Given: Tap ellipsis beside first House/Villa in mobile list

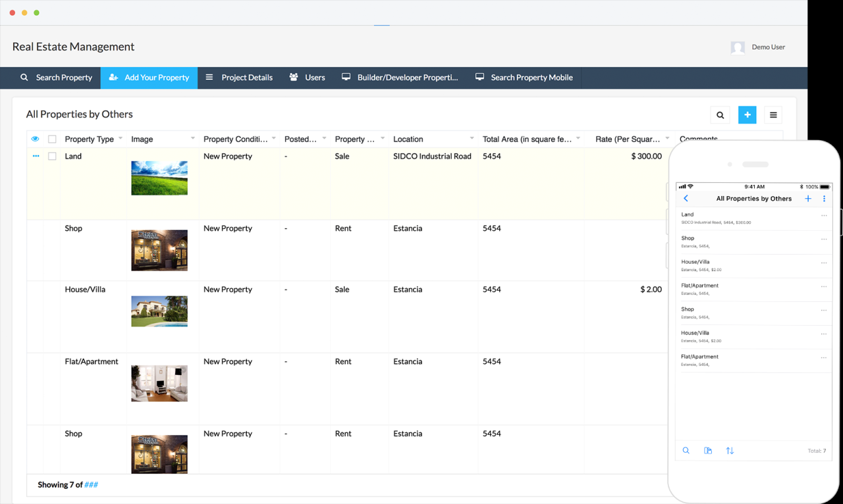Looking at the screenshot, I should (x=824, y=263).
